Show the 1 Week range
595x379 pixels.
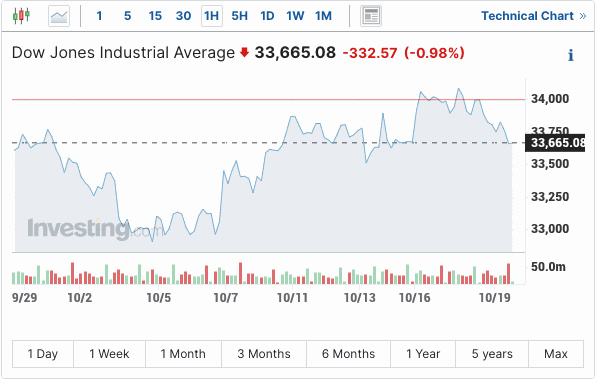click(x=109, y=354)
